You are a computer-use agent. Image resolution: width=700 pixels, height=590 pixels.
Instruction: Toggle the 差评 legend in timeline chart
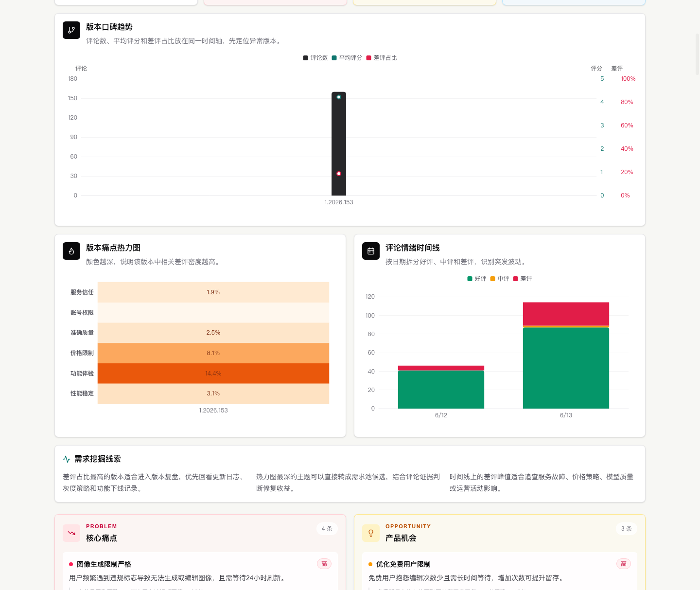tap(523, 279)
